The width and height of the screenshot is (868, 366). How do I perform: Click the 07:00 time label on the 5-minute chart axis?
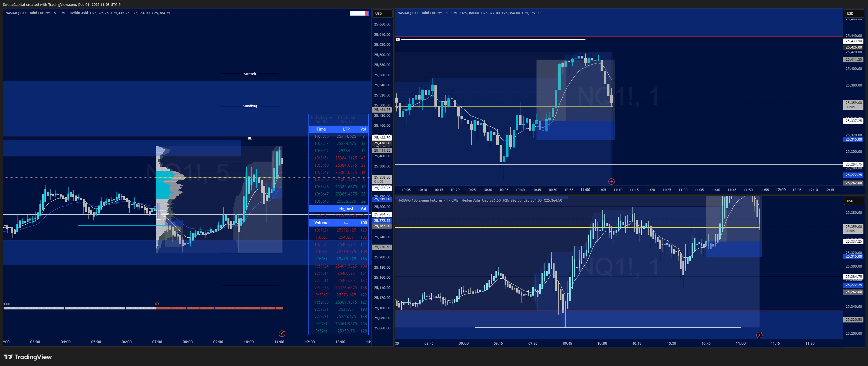157,342
